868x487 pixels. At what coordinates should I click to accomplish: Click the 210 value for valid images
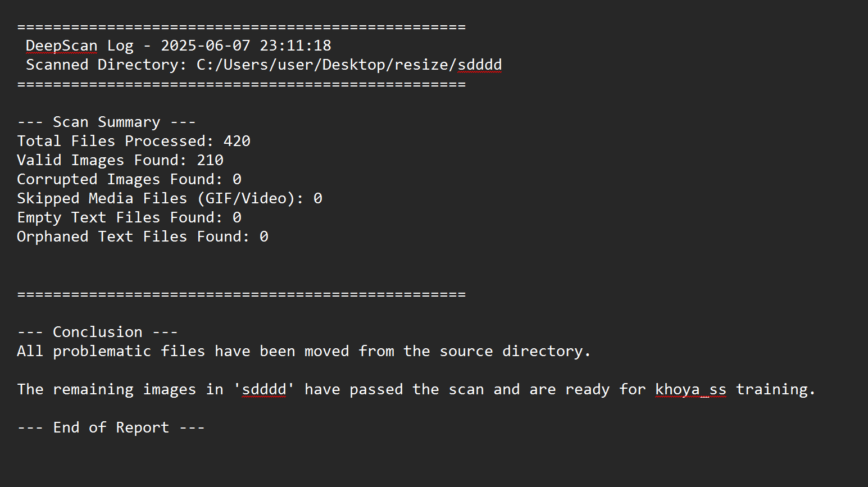[x=210, y=160]
